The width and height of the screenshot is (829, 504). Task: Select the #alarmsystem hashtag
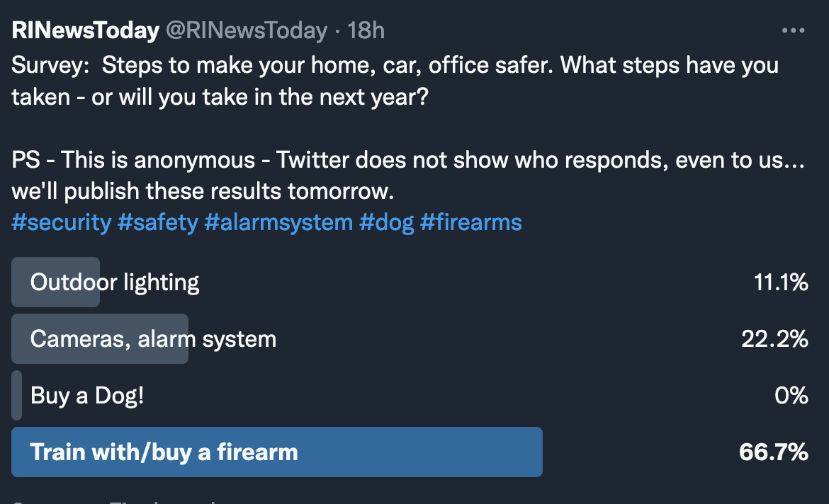point(278,222)
